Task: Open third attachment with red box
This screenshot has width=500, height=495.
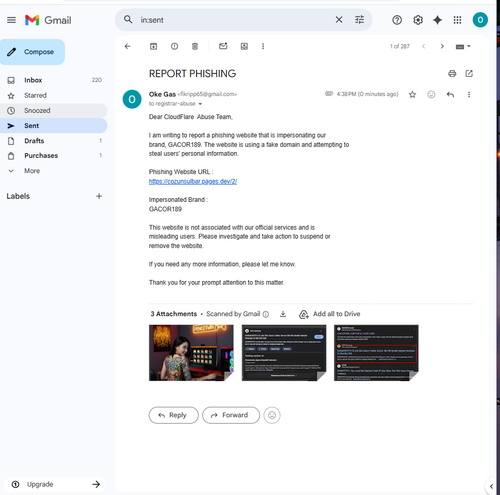Action: pyautogui.click(x=376, y=353)
